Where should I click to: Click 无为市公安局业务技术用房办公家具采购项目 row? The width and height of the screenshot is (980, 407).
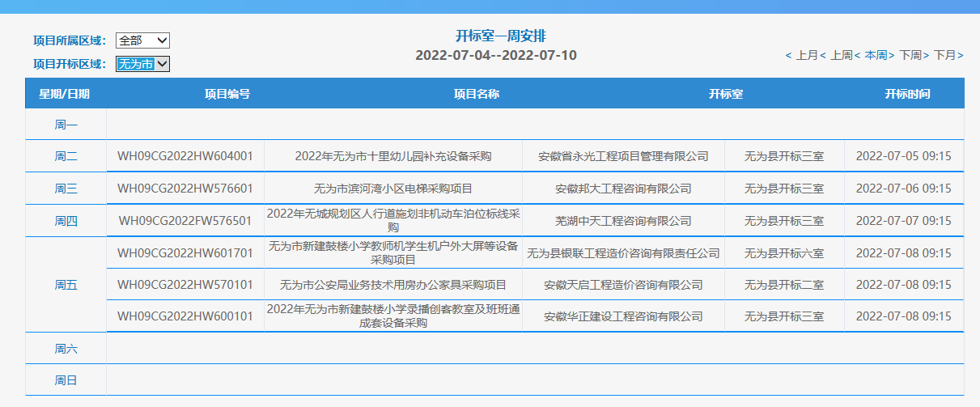pyautogui.click(x=392, y=285)
